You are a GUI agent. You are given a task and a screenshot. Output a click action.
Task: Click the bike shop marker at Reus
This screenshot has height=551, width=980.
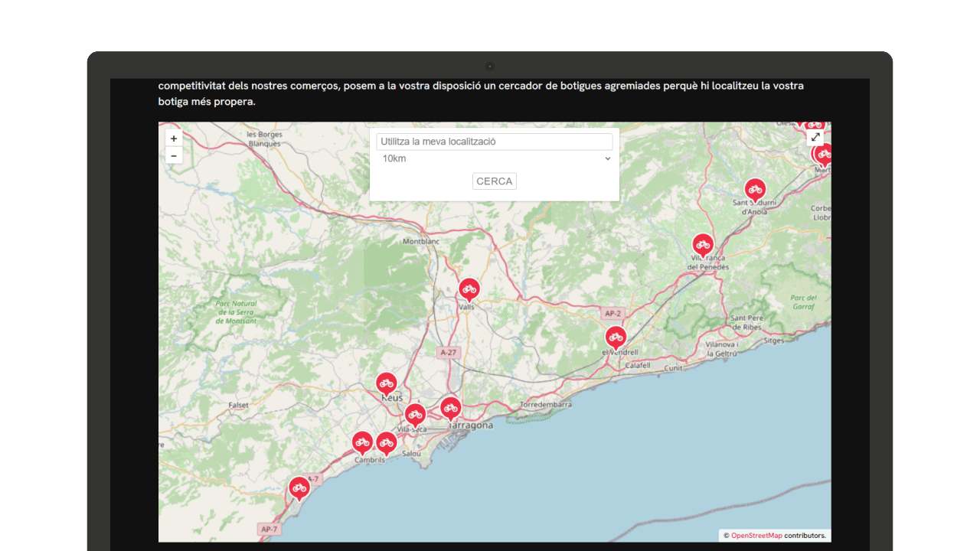(386, 383)
